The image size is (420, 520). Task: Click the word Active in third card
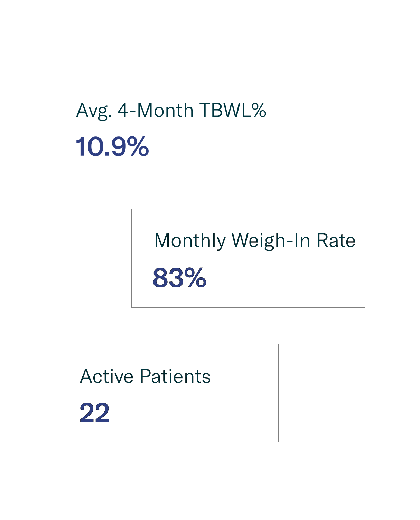tap(106, 376)
